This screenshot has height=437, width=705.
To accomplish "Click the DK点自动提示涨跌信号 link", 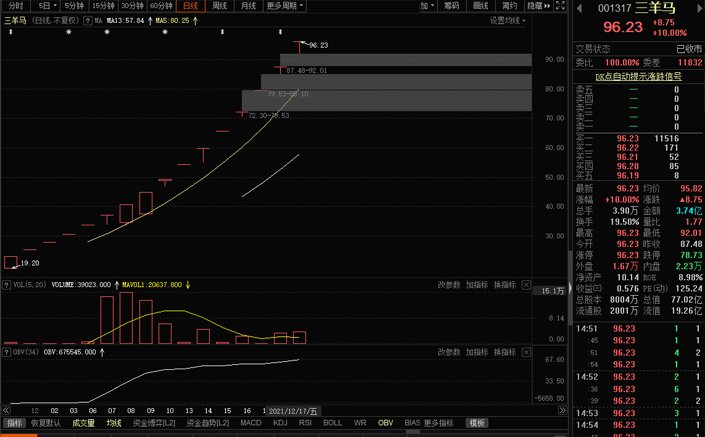I will point(638,76).
